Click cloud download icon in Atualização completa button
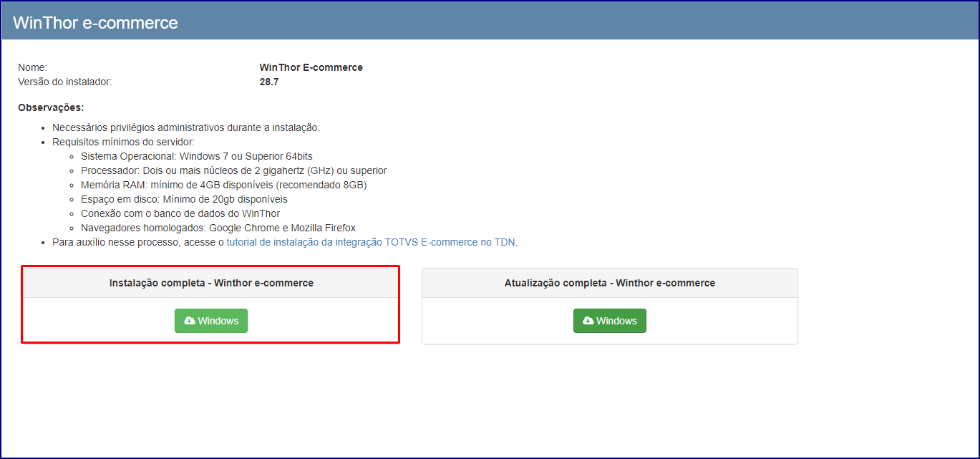Image resolution: width=980 pixels, height=459 pixels. tap(588, 321)
